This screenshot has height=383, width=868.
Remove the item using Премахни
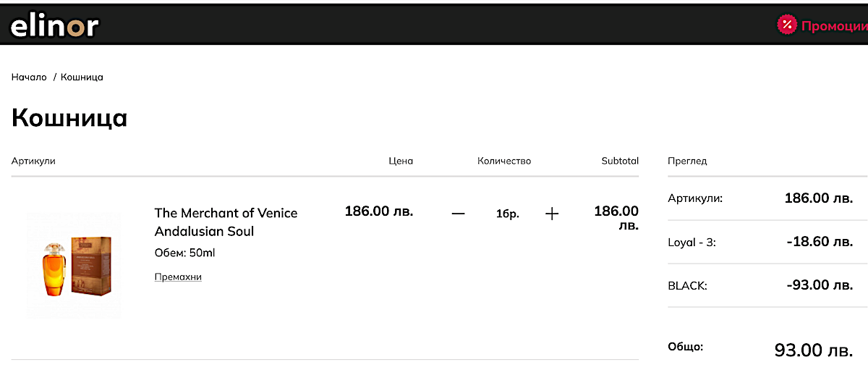[x=178, y=277]
